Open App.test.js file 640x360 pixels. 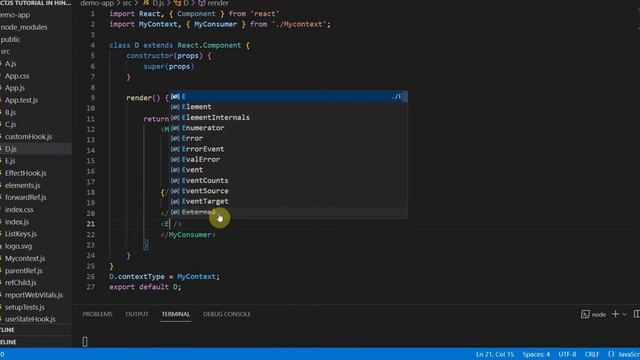(x=21, y=100)
